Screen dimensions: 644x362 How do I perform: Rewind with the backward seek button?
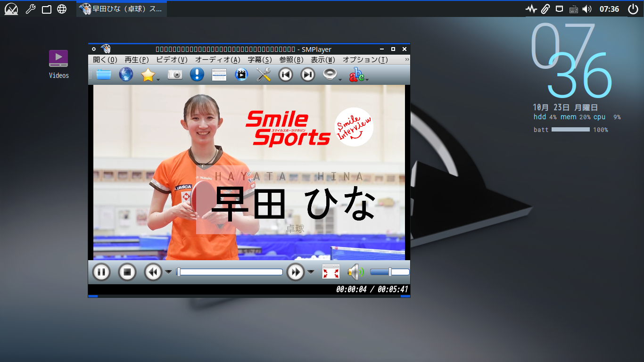(x=153, y=272)
